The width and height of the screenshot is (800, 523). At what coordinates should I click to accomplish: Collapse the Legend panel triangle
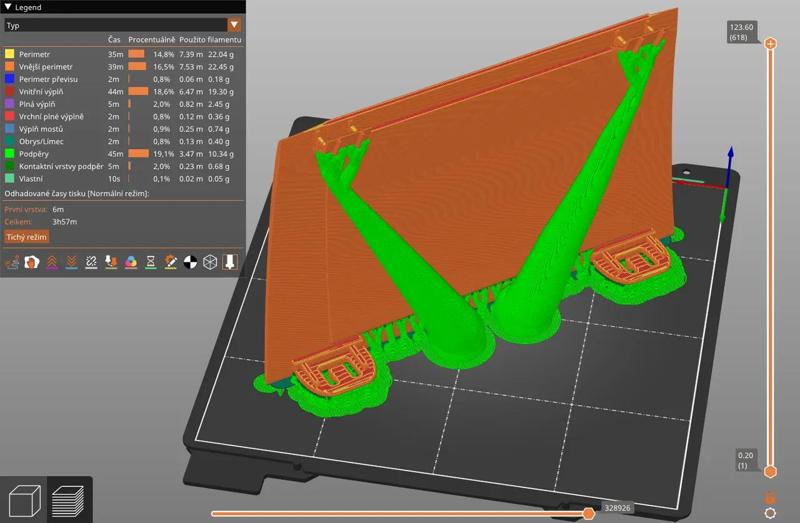(8, 7)
